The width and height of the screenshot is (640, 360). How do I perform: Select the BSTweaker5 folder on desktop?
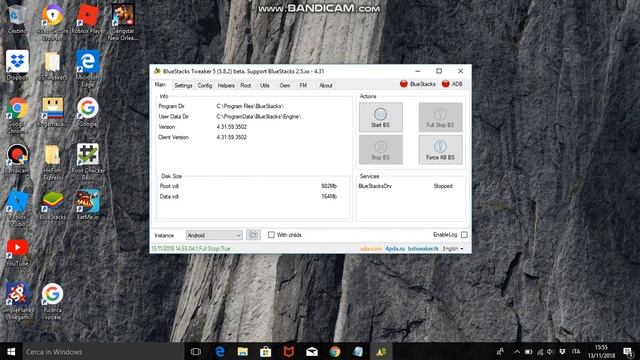click(52, 65)
